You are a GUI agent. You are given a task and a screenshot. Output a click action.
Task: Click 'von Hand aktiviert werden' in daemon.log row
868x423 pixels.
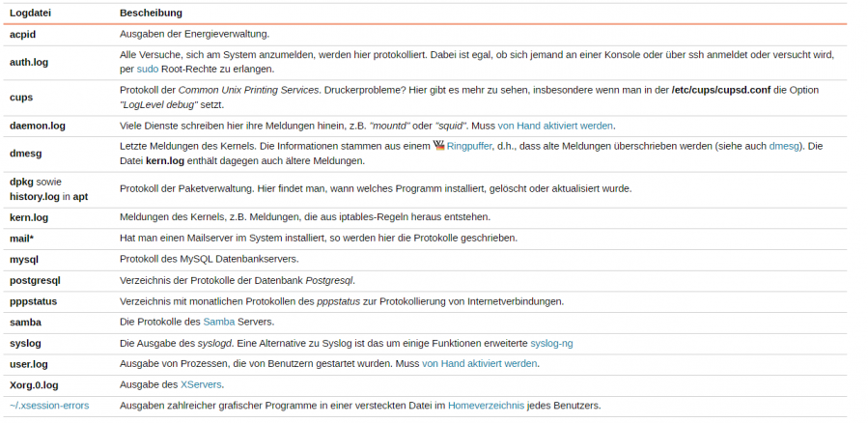[x=555, y=125]
